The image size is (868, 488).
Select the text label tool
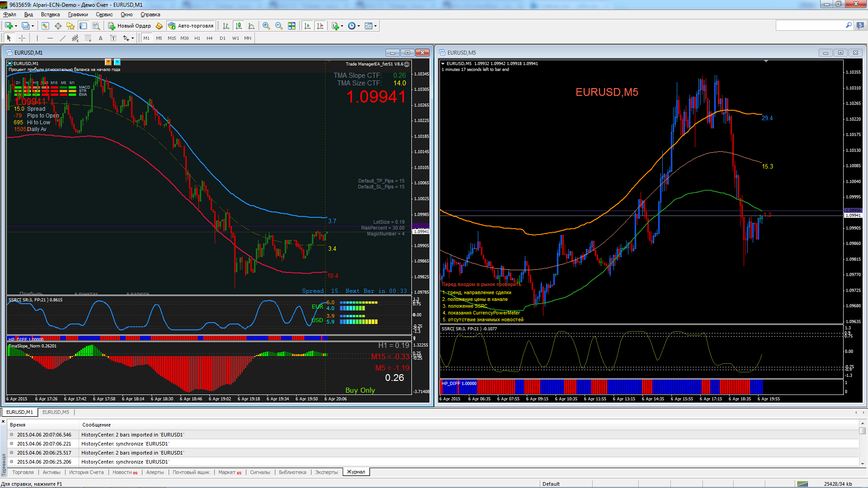tap(113, 38)
